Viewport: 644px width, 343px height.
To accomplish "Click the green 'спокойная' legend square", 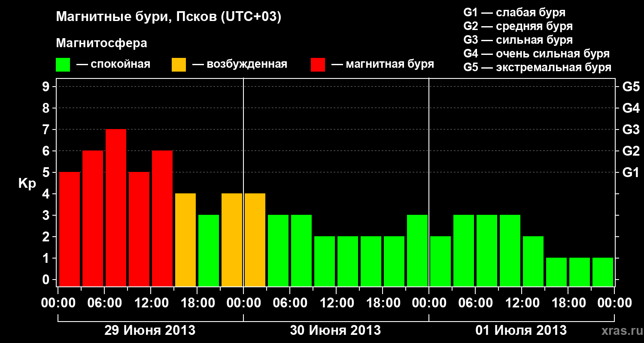I will [x=63, y=65].
